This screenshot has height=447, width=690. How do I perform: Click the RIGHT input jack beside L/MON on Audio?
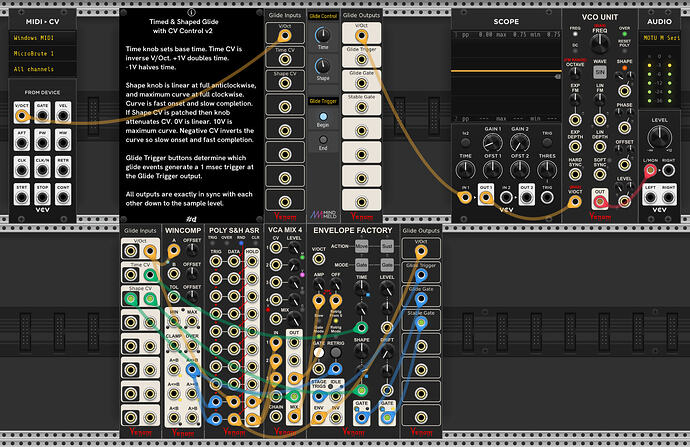(668, 170)
